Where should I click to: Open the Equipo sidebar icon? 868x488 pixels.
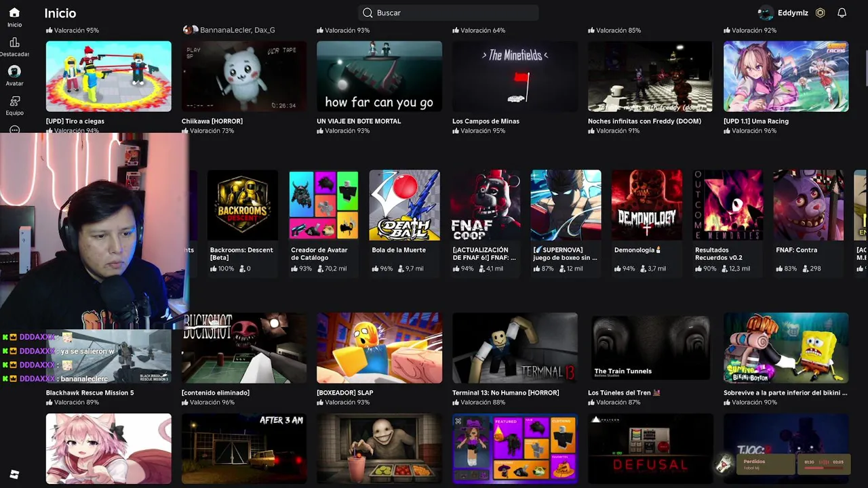tap(14, 101)
